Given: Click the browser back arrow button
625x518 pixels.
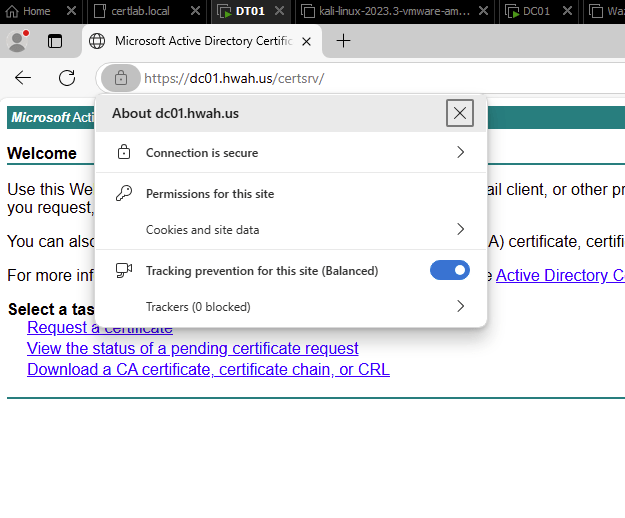Looking at the screenshot, I should [23, 78].
